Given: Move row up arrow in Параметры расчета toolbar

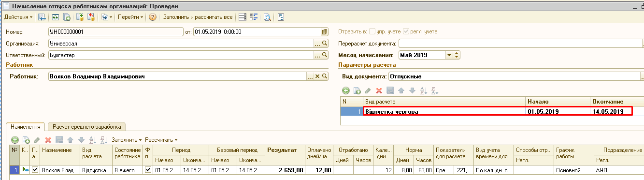Looking at the screenshot, I should [401, 90].
